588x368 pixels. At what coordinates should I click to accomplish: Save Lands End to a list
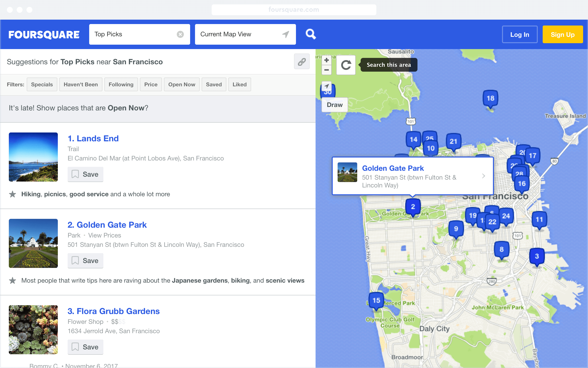tap(86, 174)
